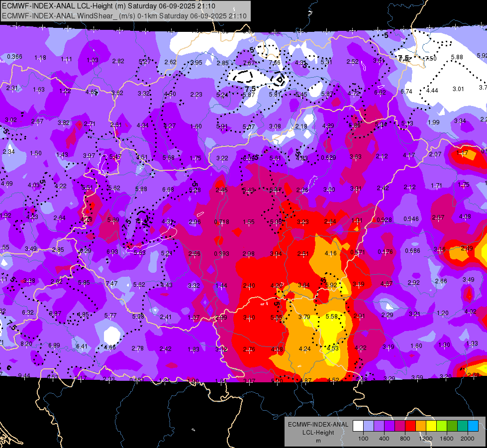Click the LCL-Height title line at top

click(x=109, y=6)
